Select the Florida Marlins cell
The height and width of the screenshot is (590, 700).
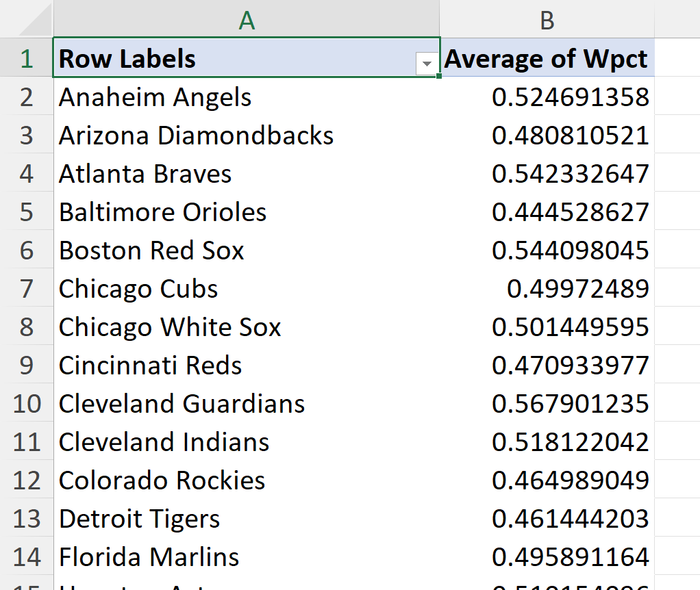[149, 557]
